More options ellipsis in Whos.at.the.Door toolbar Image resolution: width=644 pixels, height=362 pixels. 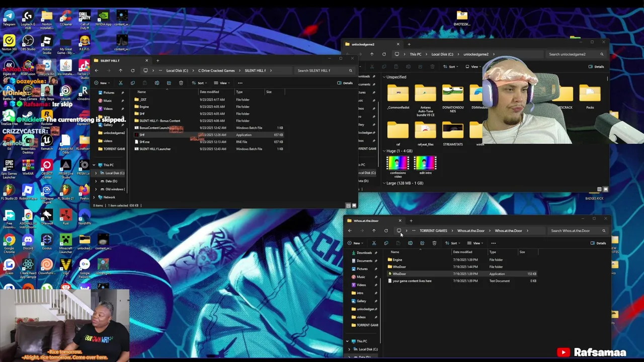493,243
